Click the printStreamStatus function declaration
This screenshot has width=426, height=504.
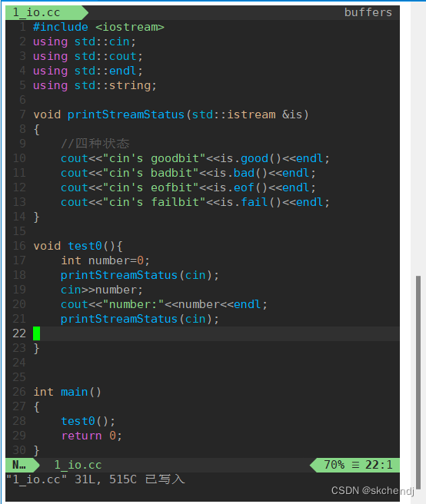pos(171,114)
